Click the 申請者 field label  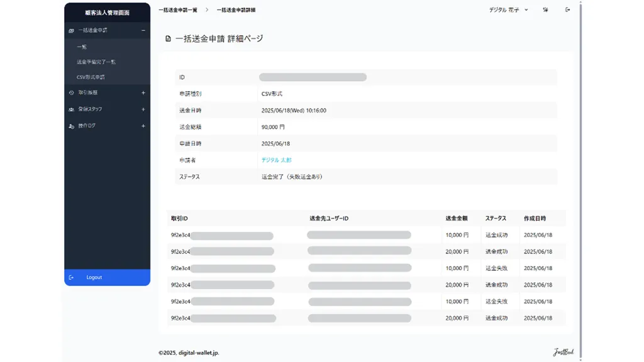click(187, 160)
